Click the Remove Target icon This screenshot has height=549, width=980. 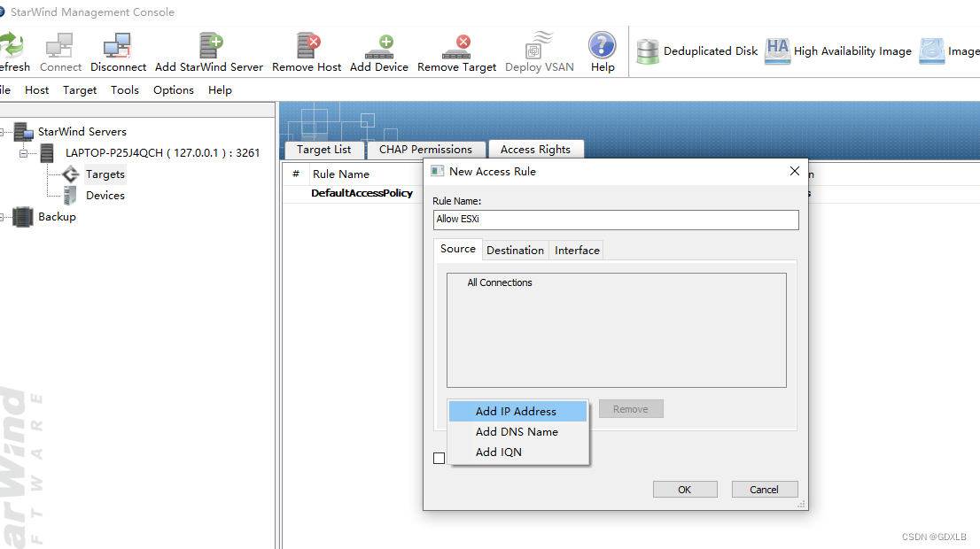[457, 47]
